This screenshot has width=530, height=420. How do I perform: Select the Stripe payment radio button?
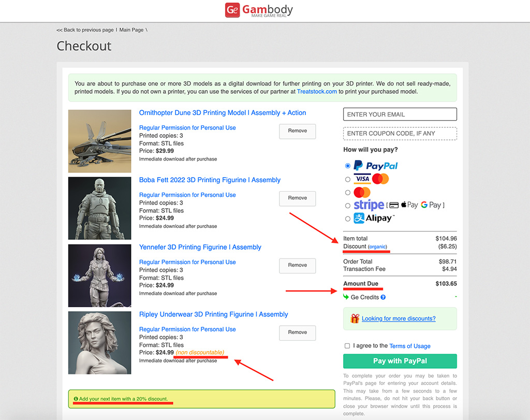click(347, 205)
